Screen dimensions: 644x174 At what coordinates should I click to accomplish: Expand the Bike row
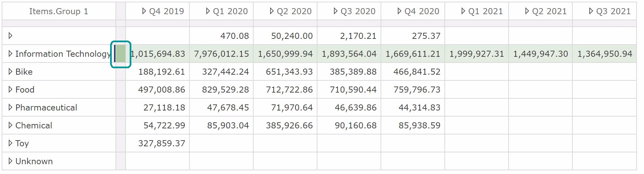(x=10, y=72)
